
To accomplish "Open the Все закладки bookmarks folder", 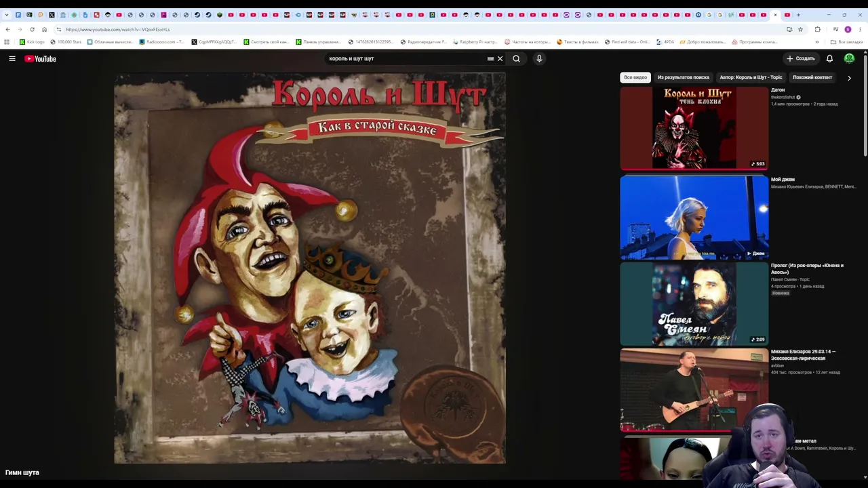I will 847,42.
